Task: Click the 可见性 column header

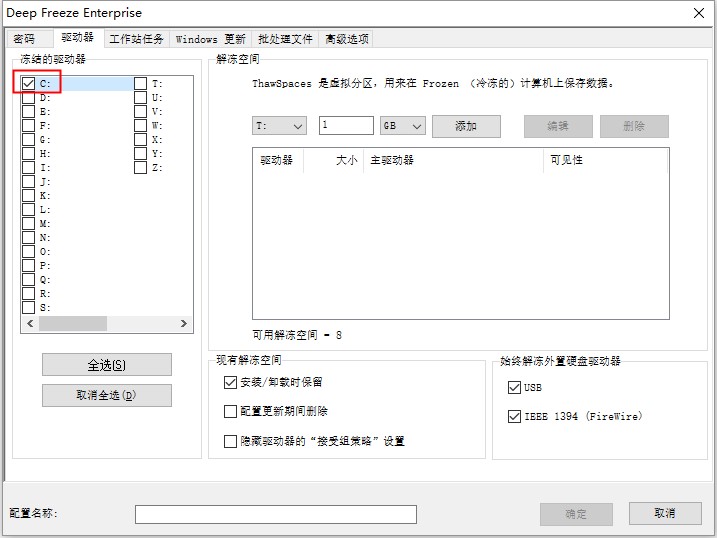Action: [x=606, y=160]
